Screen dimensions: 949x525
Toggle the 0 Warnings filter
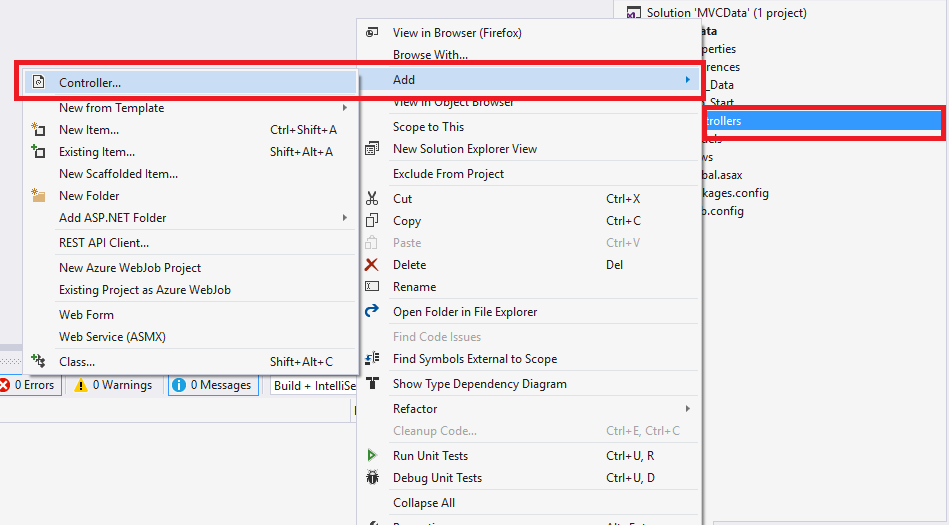[x=113, y=385]
